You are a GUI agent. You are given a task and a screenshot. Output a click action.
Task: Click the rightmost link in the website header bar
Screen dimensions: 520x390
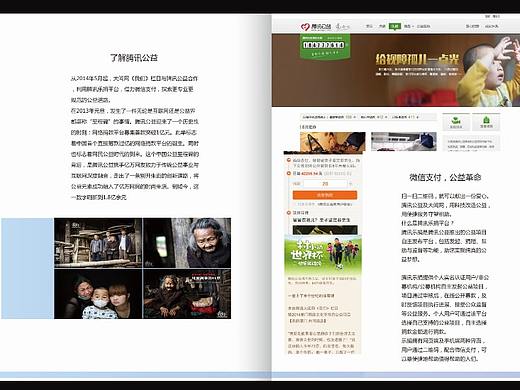[x=491, y=26]
